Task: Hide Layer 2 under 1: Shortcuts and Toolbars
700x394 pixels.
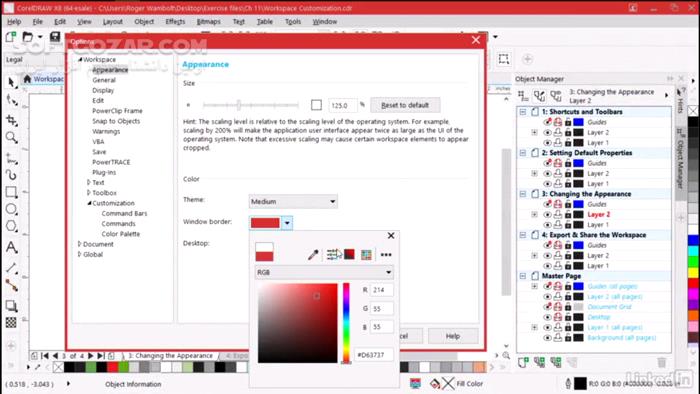Action: point(547,133)
